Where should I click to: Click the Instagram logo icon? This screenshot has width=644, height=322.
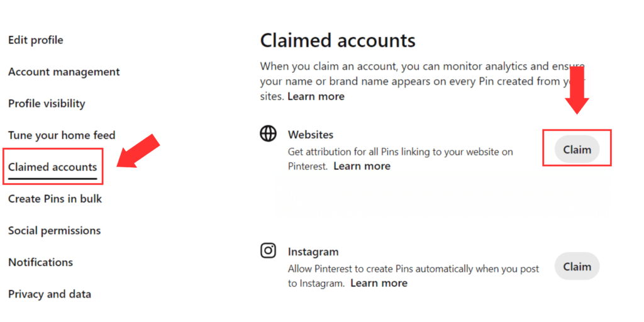click(x=268, y=250)
